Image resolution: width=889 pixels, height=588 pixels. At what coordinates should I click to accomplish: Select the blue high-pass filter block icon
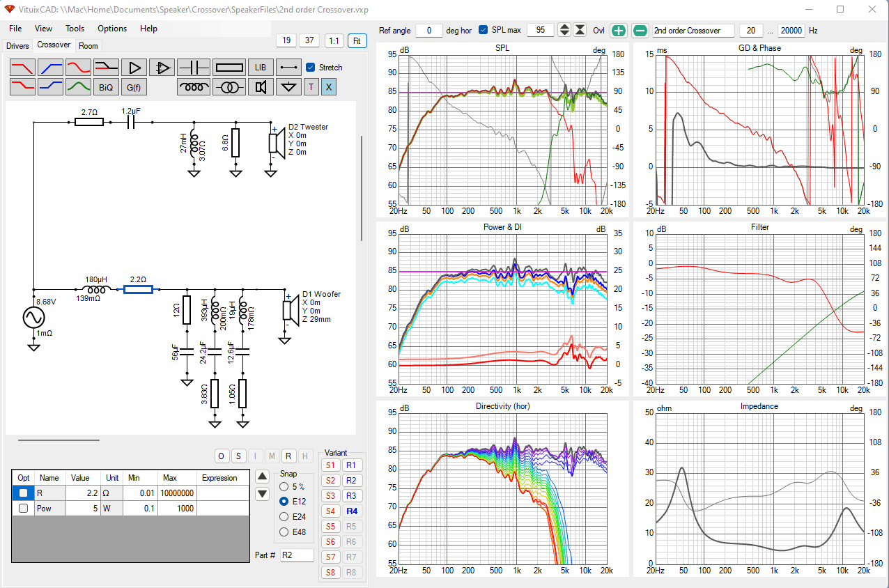[x=51, y=68]
